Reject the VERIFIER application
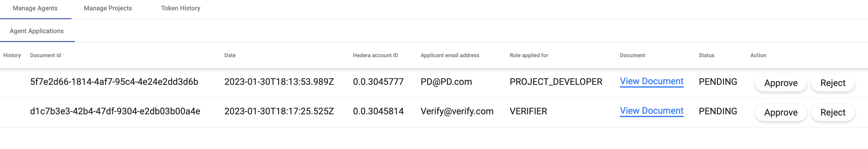Screen dimensions: 868x149 point(833,113)
